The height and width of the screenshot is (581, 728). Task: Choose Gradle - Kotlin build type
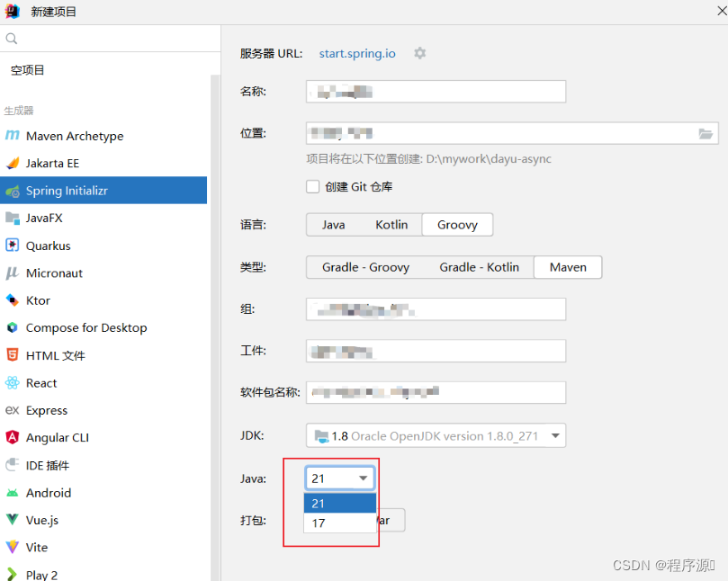tap(479, 267)
